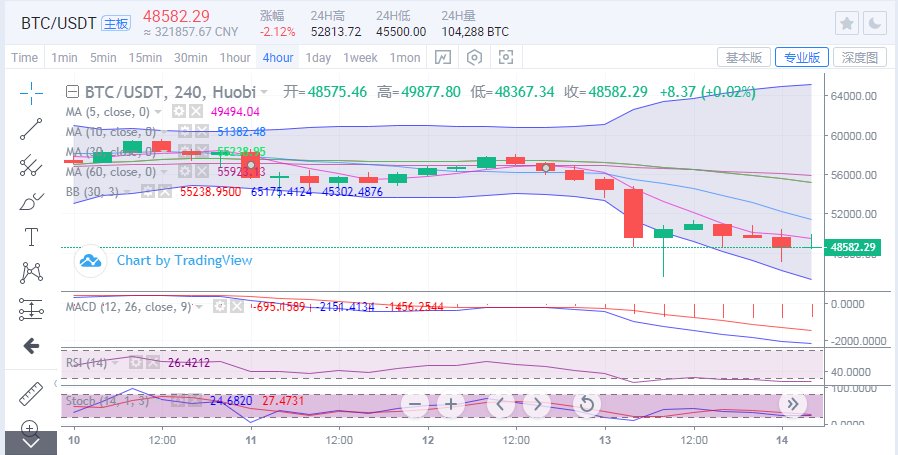This screenshot has width=898, height=455.
Task: Switch to 1hour interval
Action: point(235,58)
